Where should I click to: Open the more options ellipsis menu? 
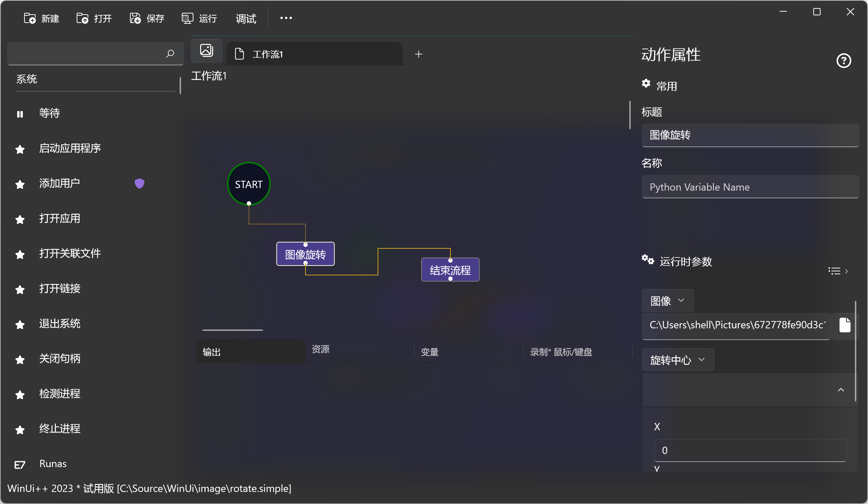[x=286, y=18]
